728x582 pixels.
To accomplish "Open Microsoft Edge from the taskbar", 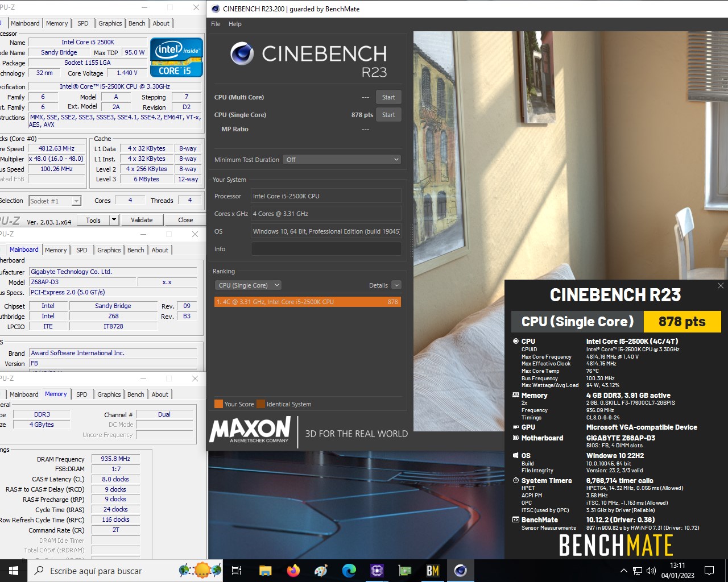I will pyautogui.click(x=349, y=570).
